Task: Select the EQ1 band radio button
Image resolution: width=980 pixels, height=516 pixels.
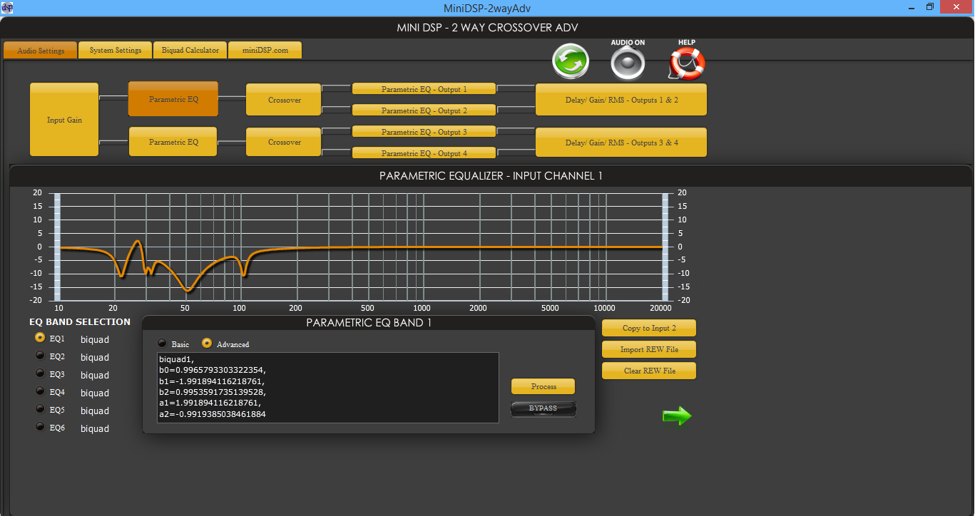Action: pos(40,338)
